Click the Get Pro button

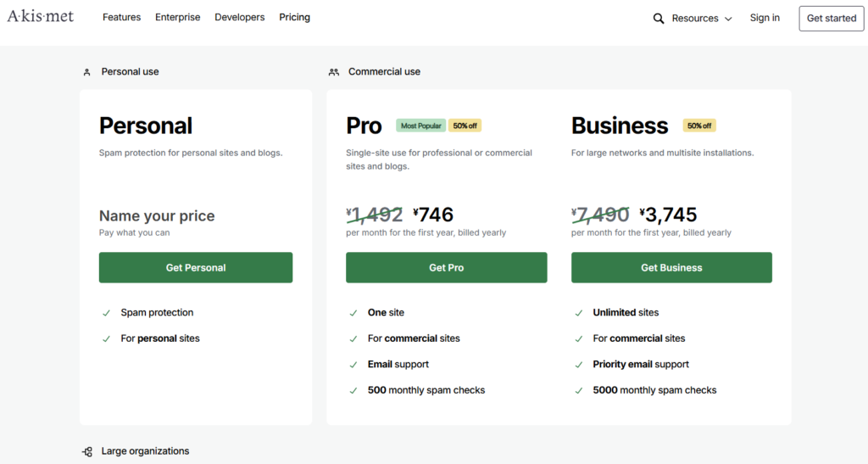pyautogui.click(x=446, y=267)
